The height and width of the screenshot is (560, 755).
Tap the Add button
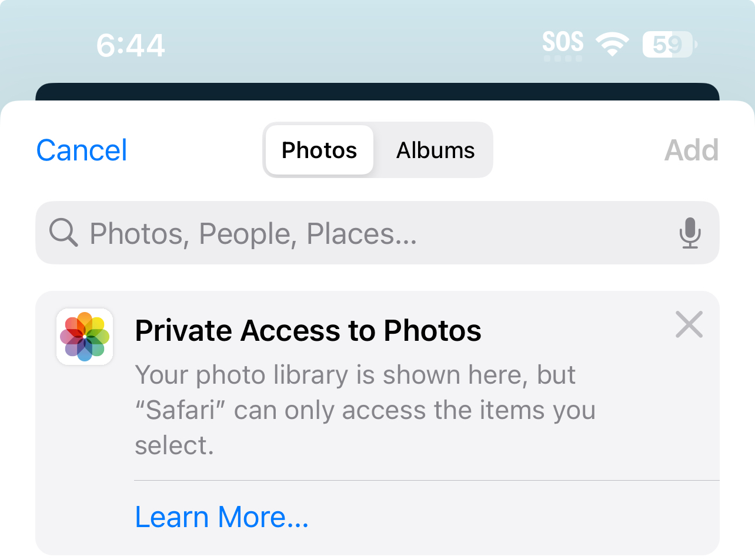coord(691,150)
